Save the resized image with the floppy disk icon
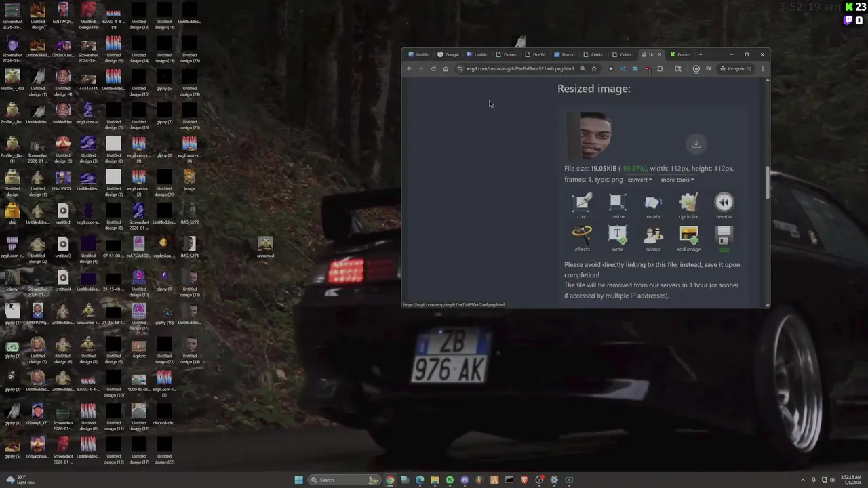 click(x=724, y=239)
